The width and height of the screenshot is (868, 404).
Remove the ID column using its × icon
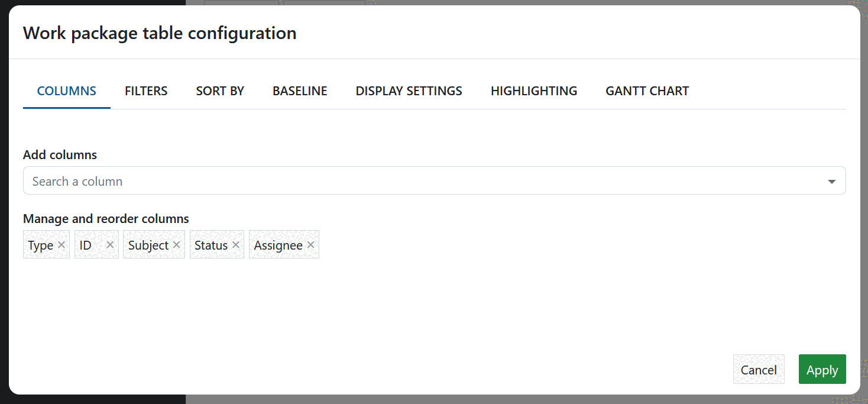pyautogui.click(x=110, y=244)
